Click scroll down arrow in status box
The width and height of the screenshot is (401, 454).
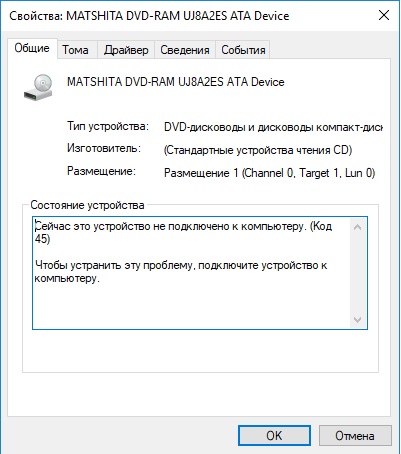358,320
